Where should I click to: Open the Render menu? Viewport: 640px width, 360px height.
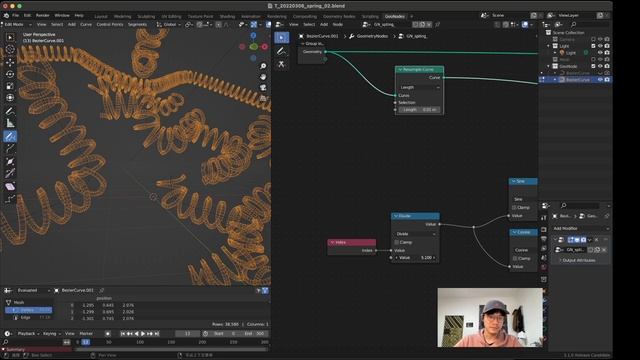point(43,16)
